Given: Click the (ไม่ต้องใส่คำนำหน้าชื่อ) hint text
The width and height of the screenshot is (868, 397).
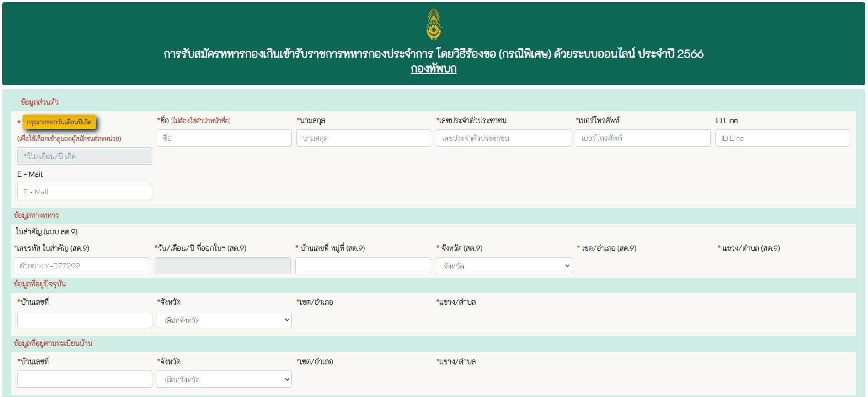Looking at the screenshot, I should pos(201,121).
